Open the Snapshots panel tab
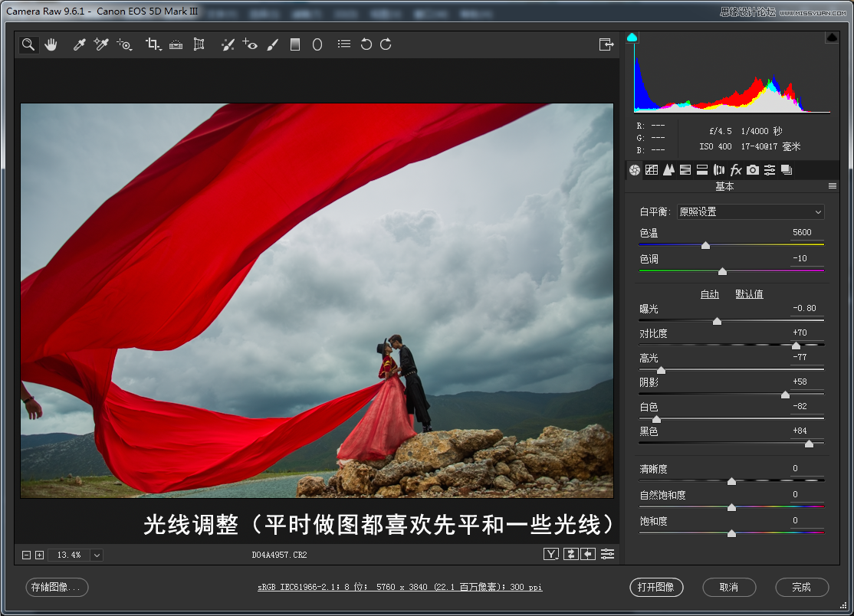 point(787,170)
